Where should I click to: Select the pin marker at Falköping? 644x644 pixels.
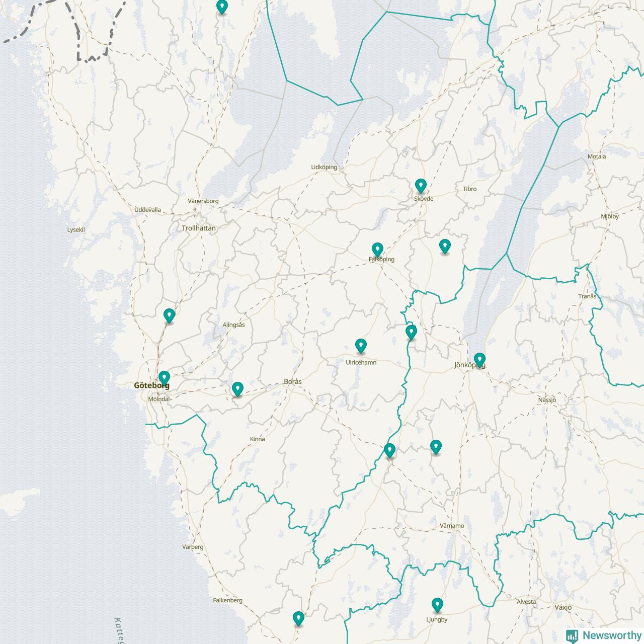[377, 250]
